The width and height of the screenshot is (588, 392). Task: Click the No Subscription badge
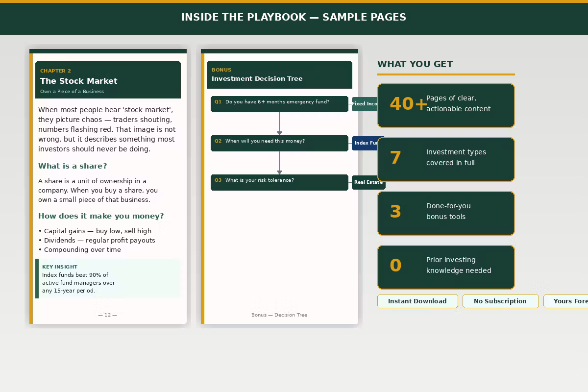[x=500, y=301]
